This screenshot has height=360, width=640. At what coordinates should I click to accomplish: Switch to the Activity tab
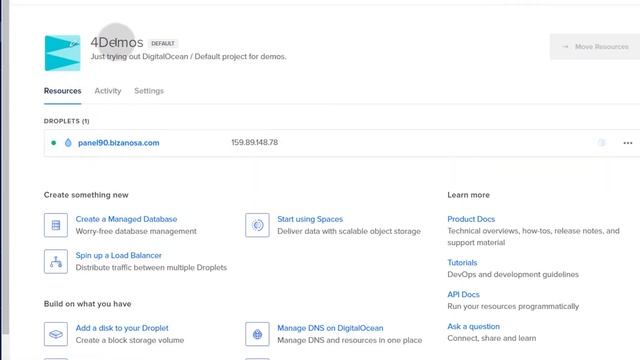(108, 91)
